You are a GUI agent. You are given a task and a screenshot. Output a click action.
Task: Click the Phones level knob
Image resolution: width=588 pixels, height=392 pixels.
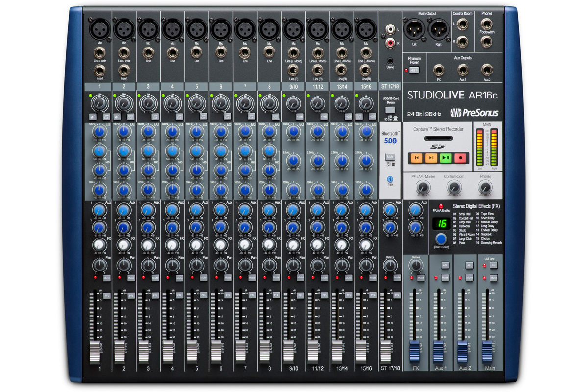point(486,186)
